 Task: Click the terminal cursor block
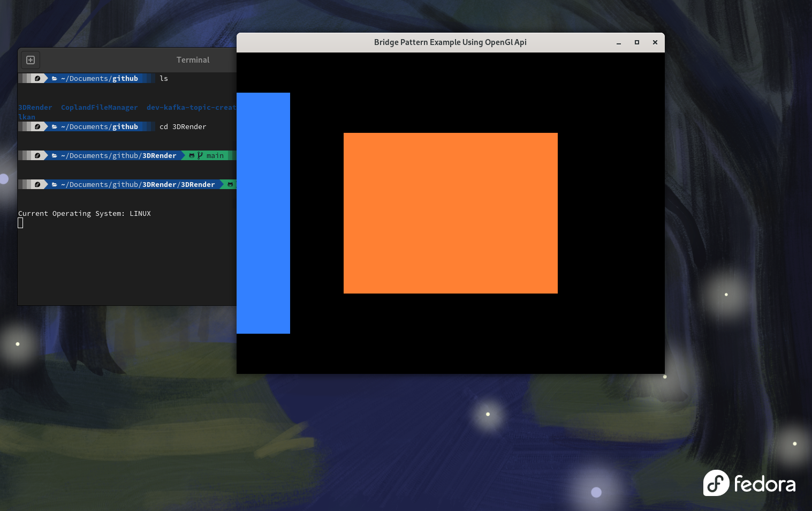[x=20, y=223]
